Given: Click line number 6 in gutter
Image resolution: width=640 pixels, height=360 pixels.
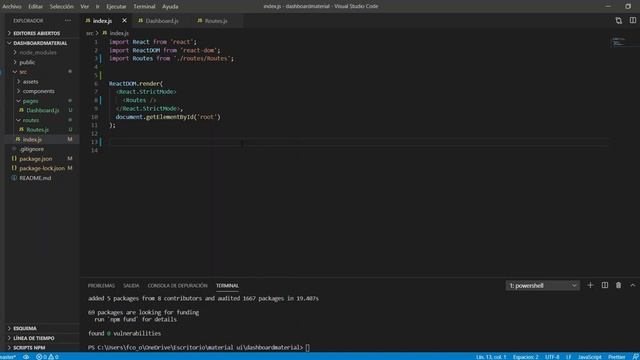Looking at the screenshot, I should coord(96,84).
